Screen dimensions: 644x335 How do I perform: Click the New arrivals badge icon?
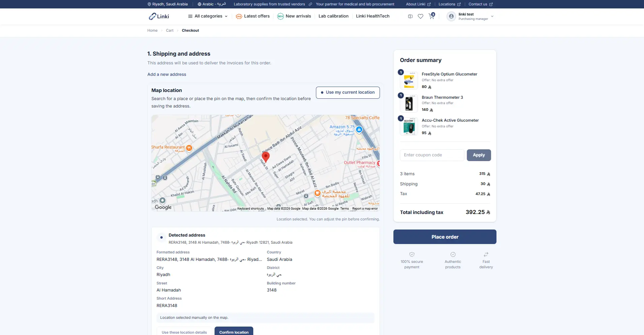click(280, 16)
